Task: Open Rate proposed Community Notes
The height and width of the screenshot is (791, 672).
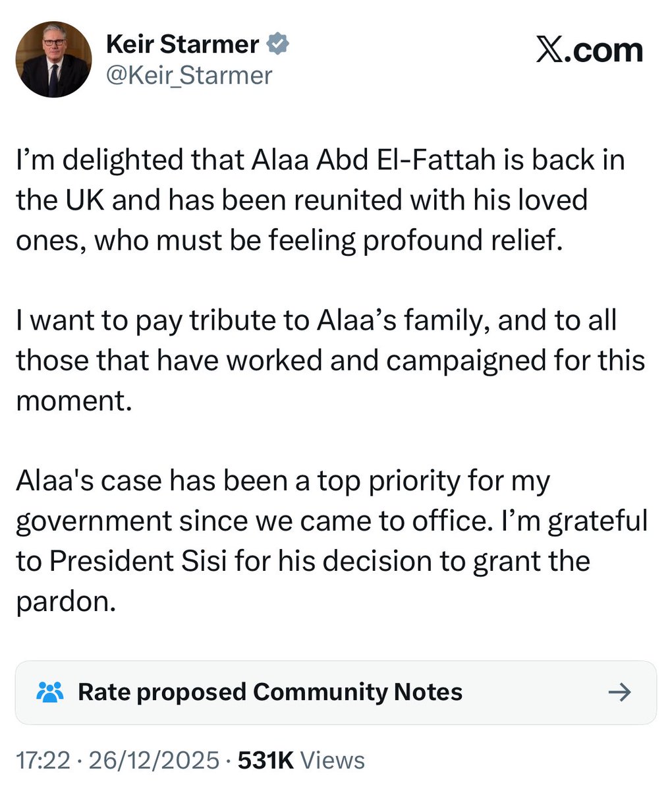Action: coord(270,692)
